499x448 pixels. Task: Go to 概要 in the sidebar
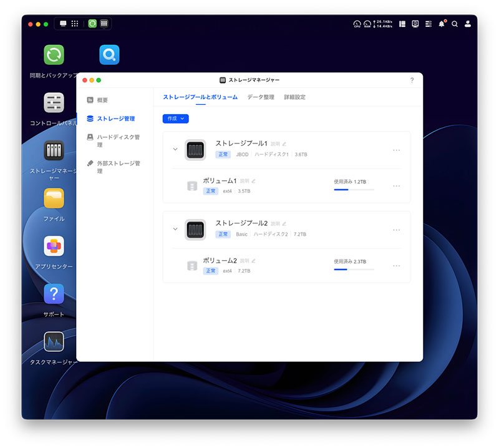coord(102,100)
